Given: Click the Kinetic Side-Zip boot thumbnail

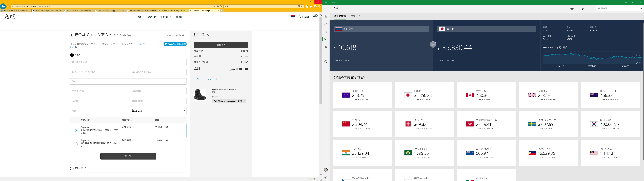Looking at the screenshot, I should click(200, 95).
